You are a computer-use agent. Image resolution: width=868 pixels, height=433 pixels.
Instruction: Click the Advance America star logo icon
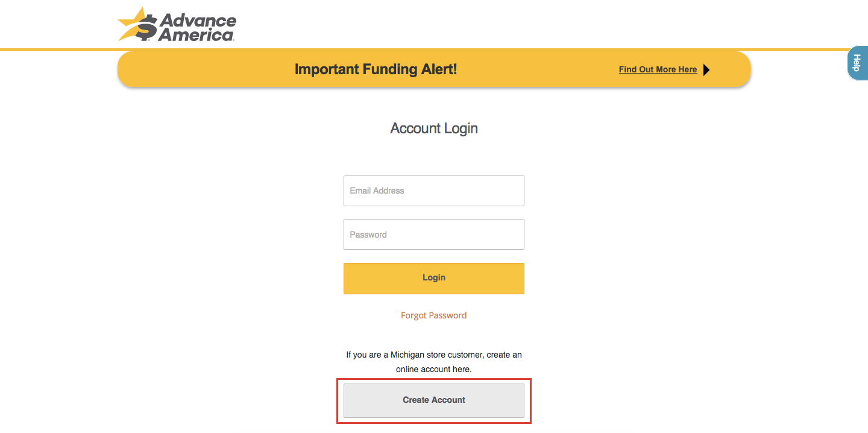click(x=137, y=24)
